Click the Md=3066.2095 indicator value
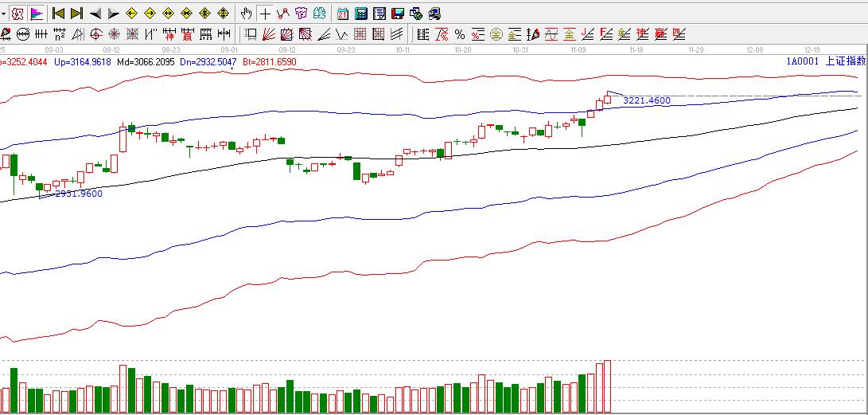 click(146, 61)
